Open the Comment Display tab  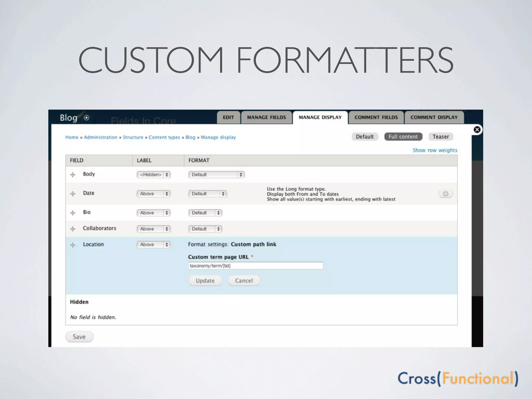(434, 117)
